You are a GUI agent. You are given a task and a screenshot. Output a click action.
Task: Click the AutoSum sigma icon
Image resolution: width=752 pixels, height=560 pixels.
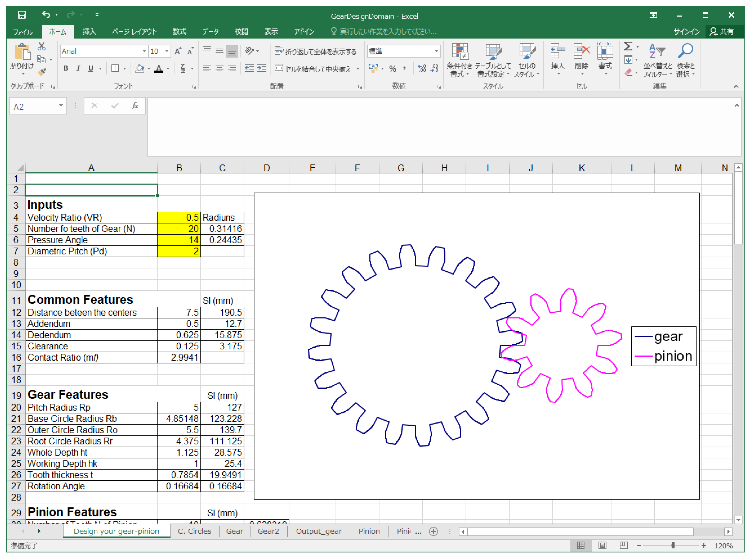(628, 46)
